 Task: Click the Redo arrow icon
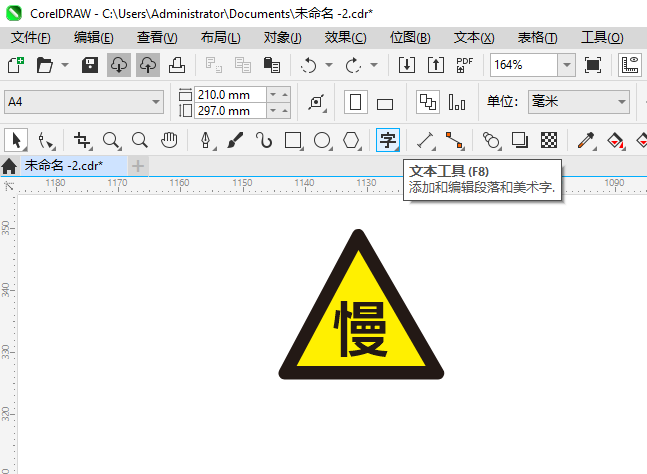click(354, 65)
